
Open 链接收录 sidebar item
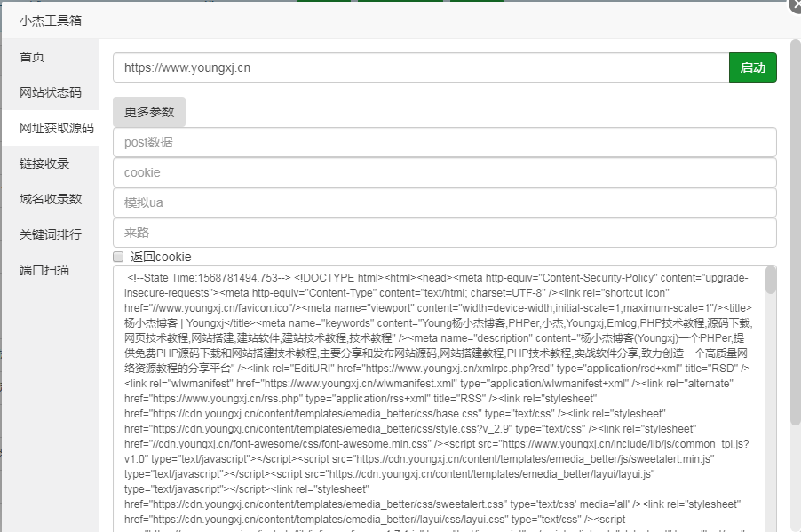point(50,163)
